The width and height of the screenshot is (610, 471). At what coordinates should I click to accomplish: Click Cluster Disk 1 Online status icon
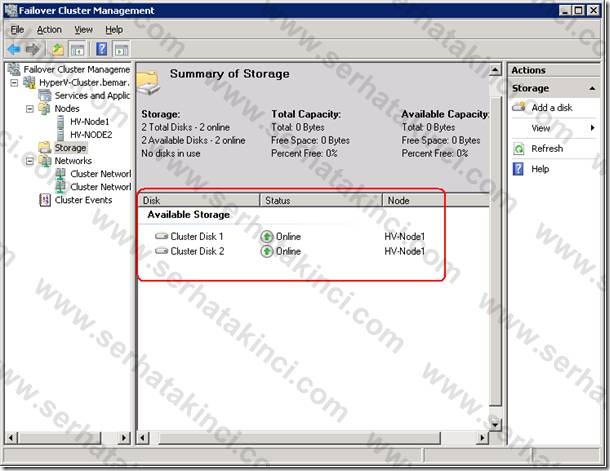tap(266, 236)
